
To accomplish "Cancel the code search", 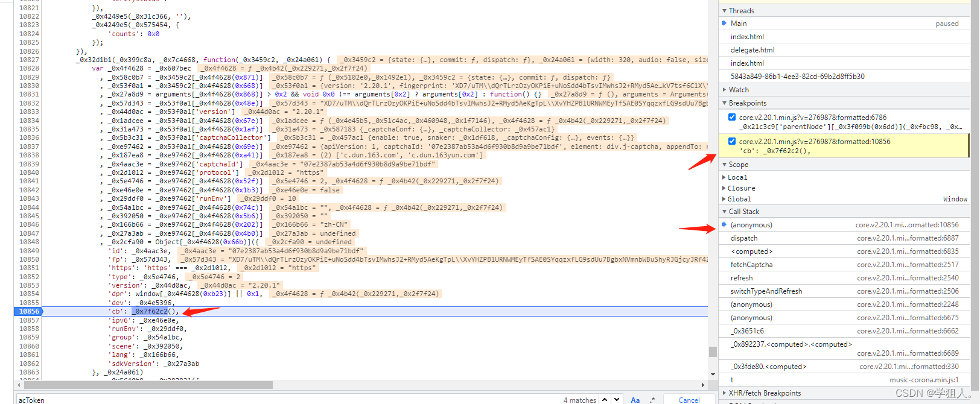I will [689, 400].
